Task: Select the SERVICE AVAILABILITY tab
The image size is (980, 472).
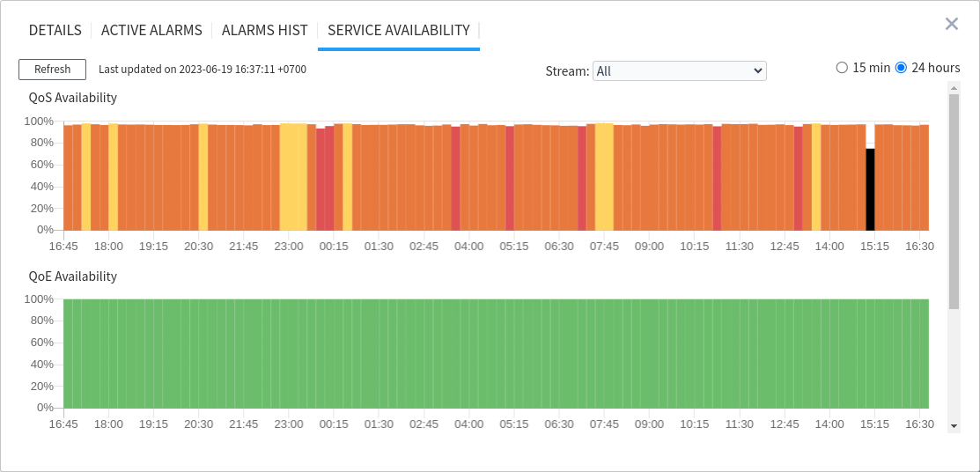Action: [x=398, y=30]
